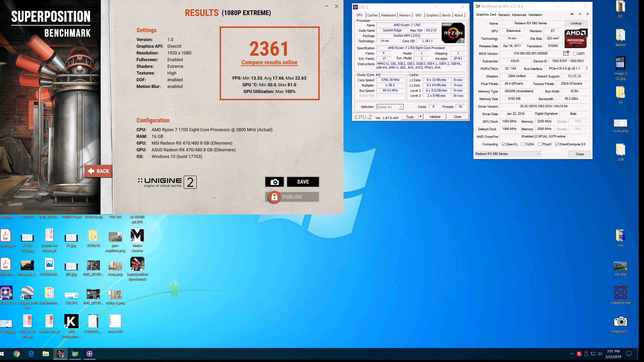Open the About tab in CPU-Z
644x362 pixels.
click(x=459, y=15)
